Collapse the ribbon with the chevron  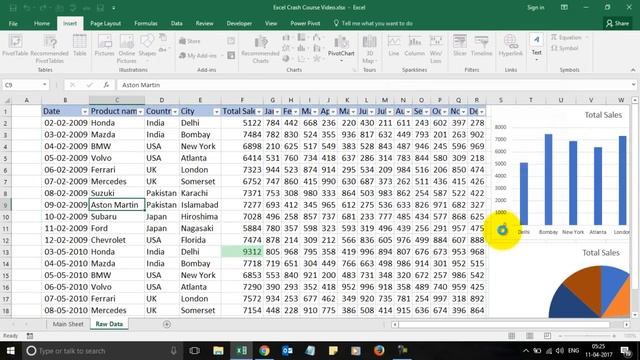633,70
